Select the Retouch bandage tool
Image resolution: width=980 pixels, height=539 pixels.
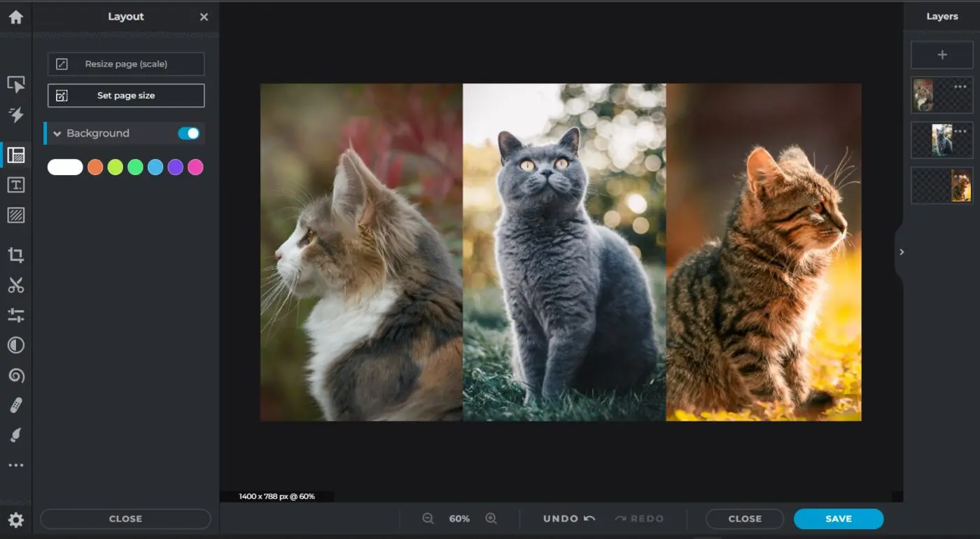pos(15,405)
